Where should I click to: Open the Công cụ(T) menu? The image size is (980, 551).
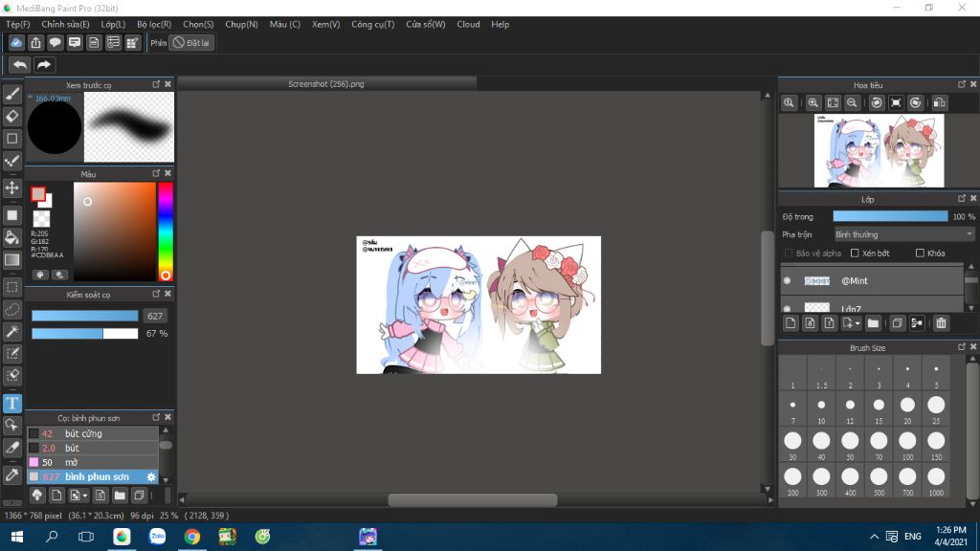(x=372, y=24)
